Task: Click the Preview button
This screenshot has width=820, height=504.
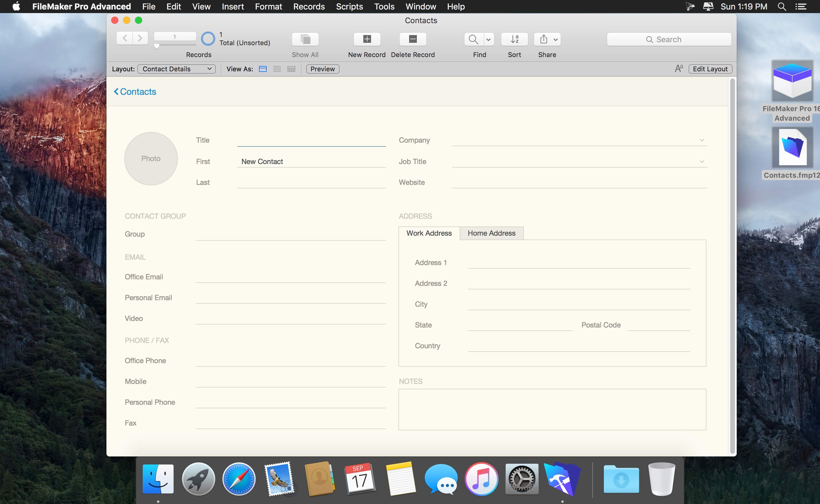Action: click(323, 68)
